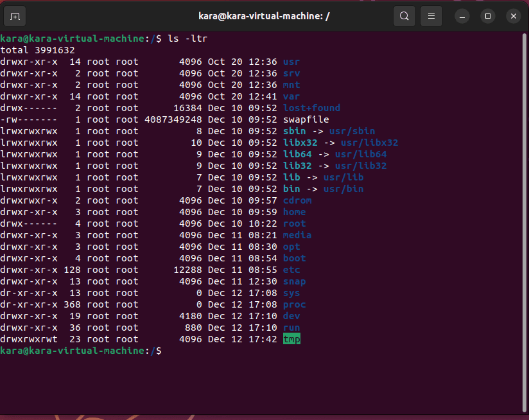Viewport: 529px width, 420px height.
Task: Click the swapfile entry in the listing
Action: (x=306, y=119)
